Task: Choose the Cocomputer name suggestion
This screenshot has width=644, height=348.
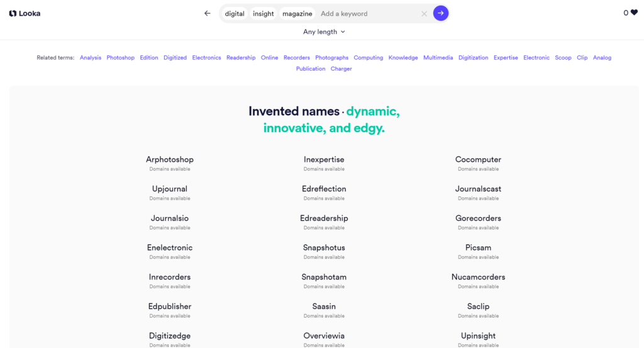Action: pos(478,160)
